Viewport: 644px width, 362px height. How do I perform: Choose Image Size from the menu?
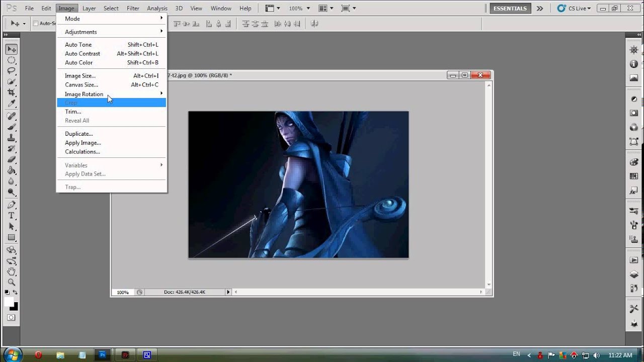click(x=111, y=76)
